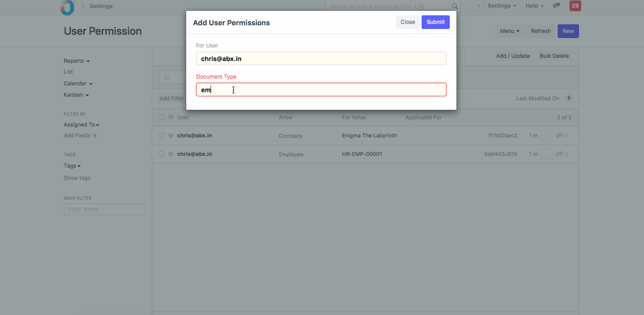The width and height of the screenshot is (644, 315).
Task: Select the Company row checkbox
Action: tap(162, 136)
